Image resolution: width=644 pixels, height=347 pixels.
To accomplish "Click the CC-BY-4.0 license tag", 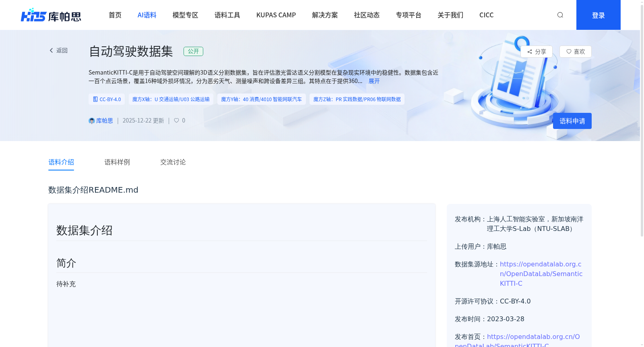I will [x=107, y=99].
